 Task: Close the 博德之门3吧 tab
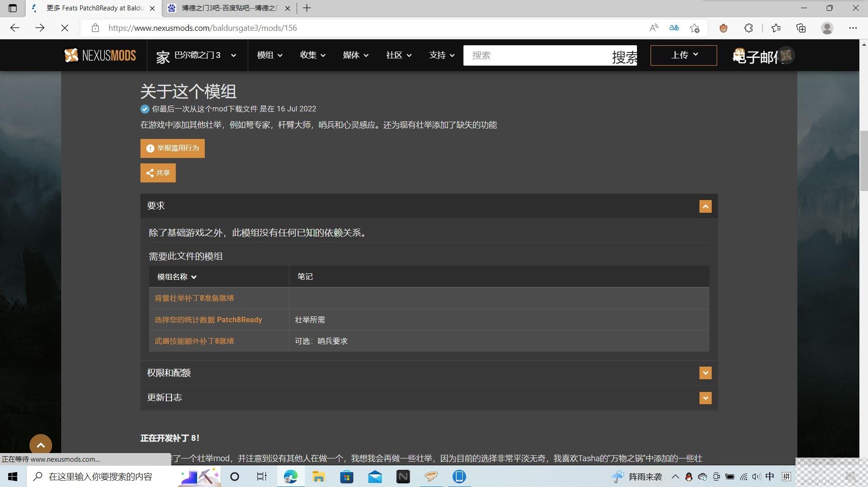click(x=288, y=8)
